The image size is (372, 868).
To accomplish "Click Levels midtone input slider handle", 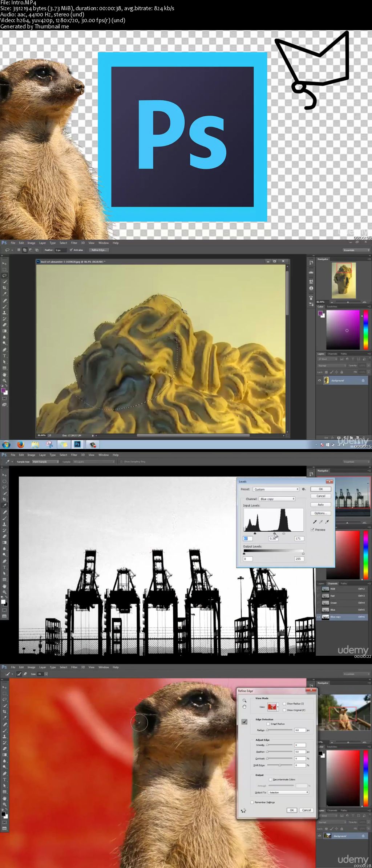I will point(275,533).
